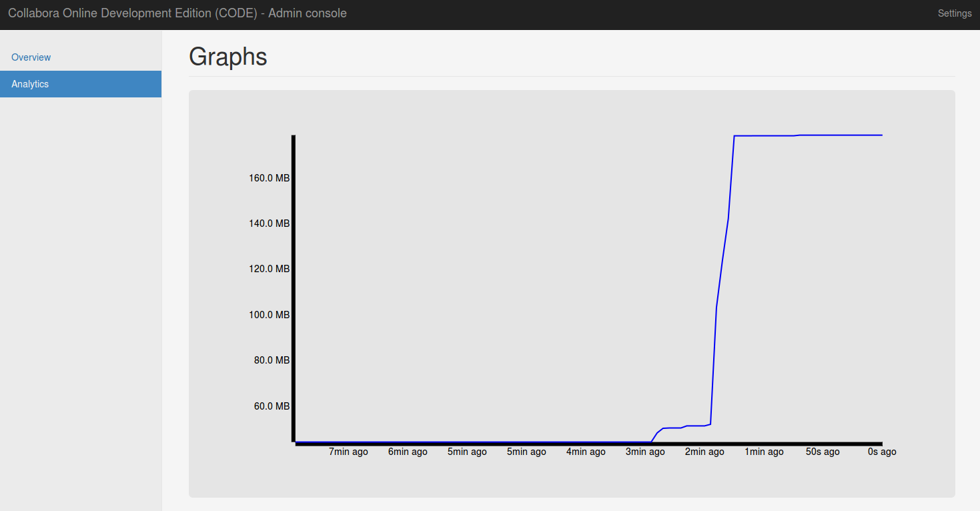
Task: Click the 80.0 MB axis label
Action: pyautogui.click(x=272, y=360)
